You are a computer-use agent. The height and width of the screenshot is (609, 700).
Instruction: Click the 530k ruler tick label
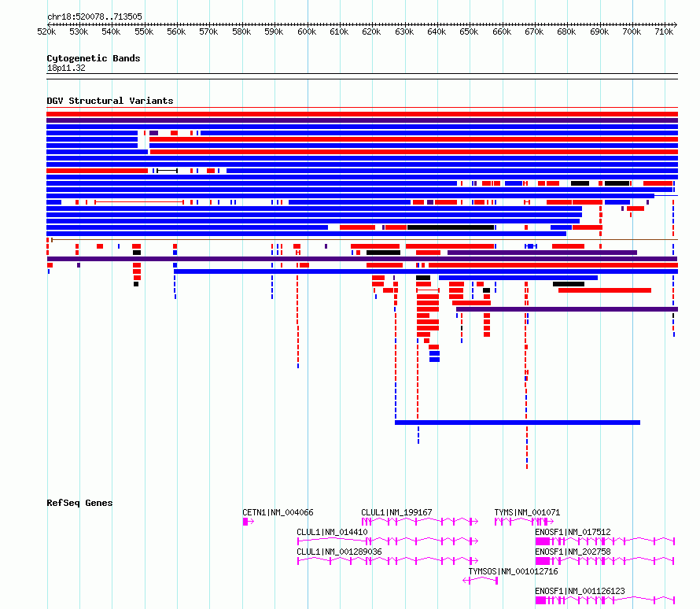tap(79, 31)
